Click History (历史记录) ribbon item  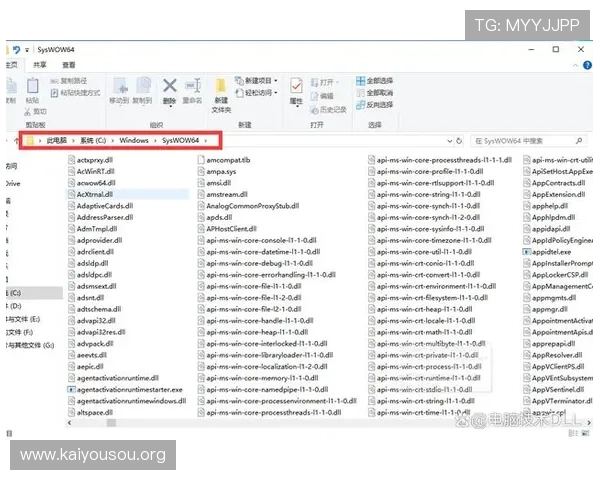tap(328, 110)
